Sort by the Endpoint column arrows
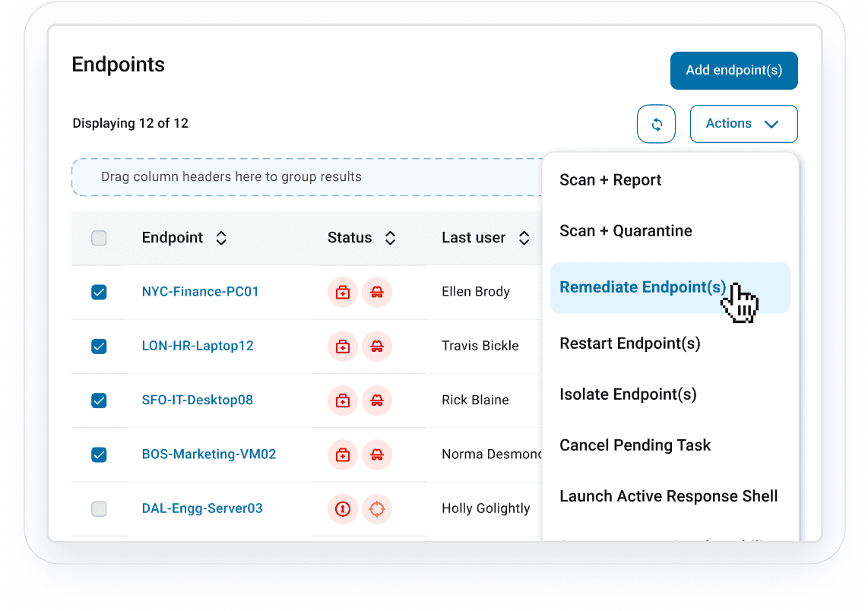The image size is (868, 611). point(221,238)
